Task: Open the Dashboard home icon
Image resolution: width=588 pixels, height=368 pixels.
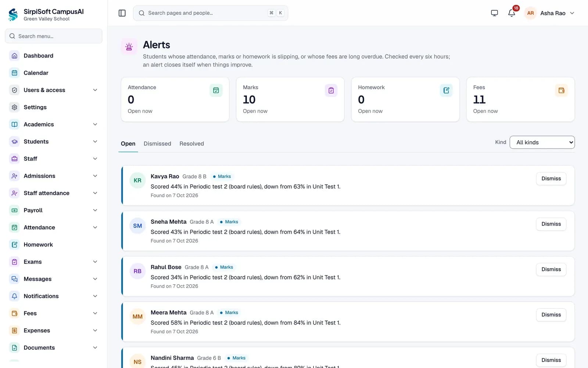Action: click(14, 56)
